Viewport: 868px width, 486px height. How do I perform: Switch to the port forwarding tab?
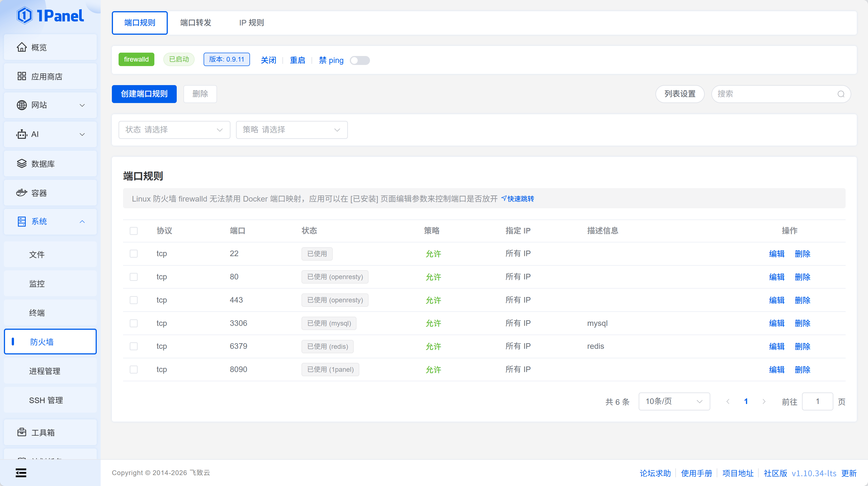tap(195, 23)
